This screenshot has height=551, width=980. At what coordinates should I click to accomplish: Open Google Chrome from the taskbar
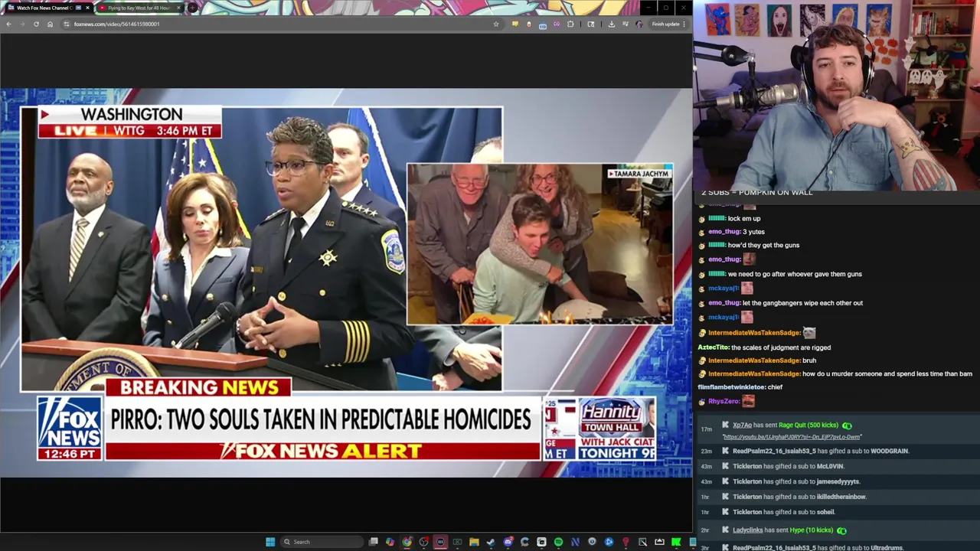point(407,542)
